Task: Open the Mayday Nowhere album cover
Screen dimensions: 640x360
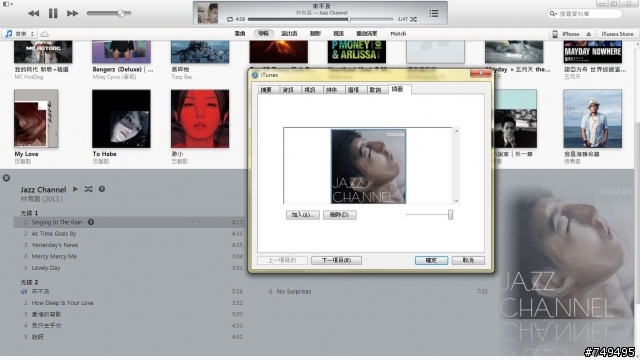Action: (x=593, y=52)
